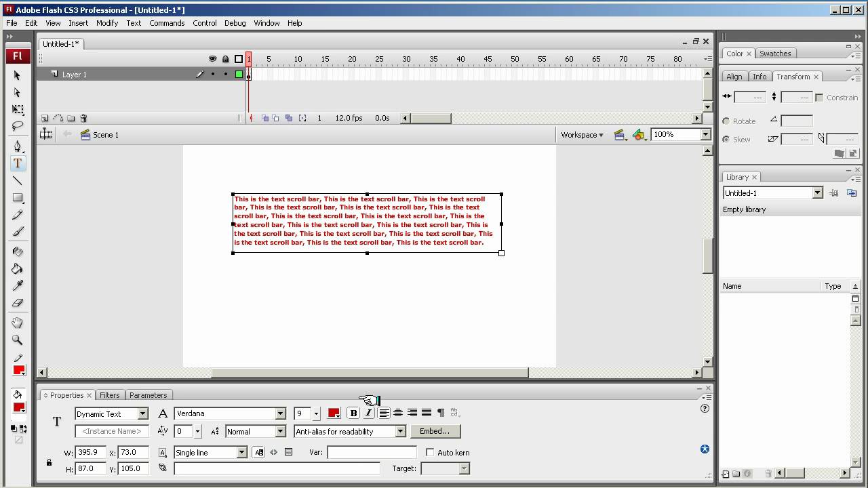Viewport: 868px width, 488px height.
Task: Switch to the Filters tab
Action: coord(109,395)
